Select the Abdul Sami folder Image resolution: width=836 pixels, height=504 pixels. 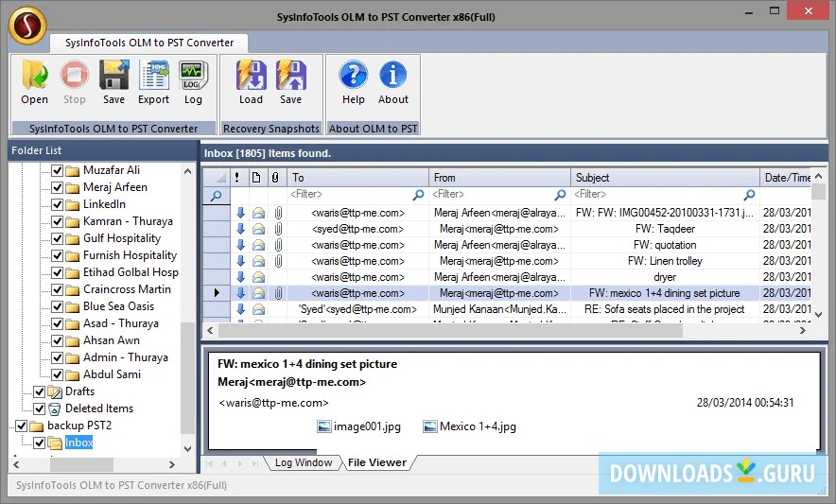click(112, 375)
